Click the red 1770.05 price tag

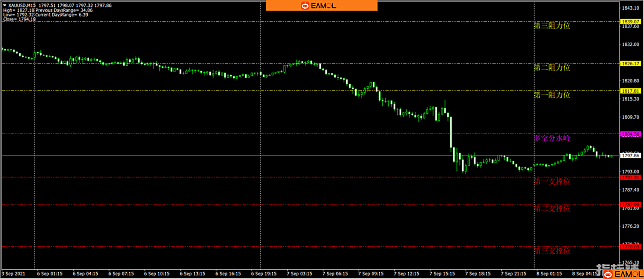[x=630, y=247]
